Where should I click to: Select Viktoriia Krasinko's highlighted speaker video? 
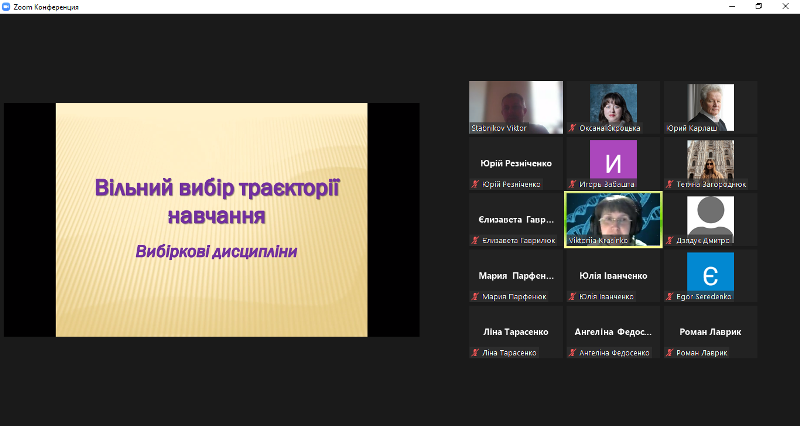point(613,219)
